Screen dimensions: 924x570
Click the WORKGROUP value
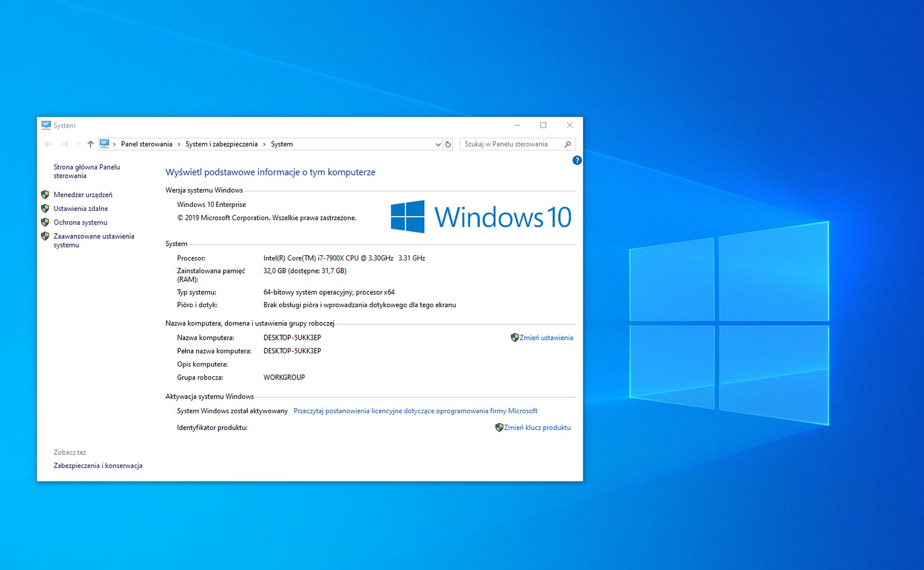pos(284,377)
